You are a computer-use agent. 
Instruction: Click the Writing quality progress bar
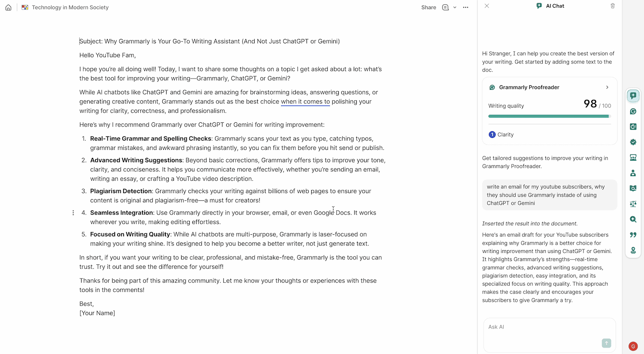(x=549, y=116)
